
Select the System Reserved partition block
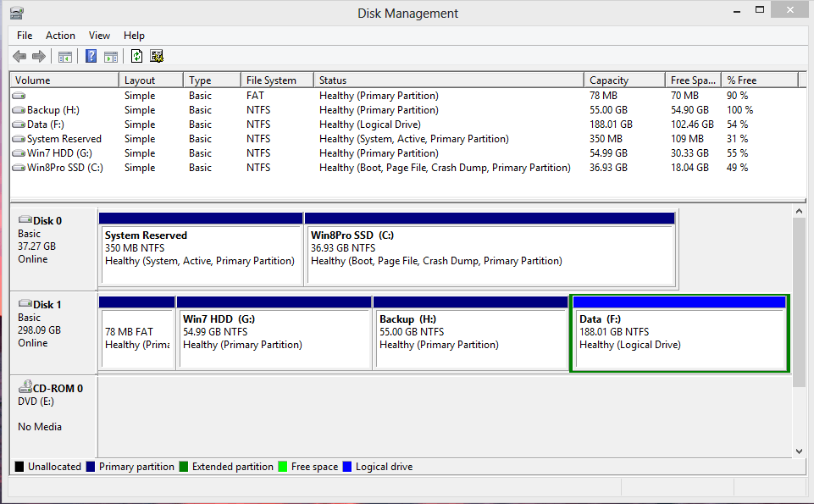pyautogui.click(x=201, y=248)
